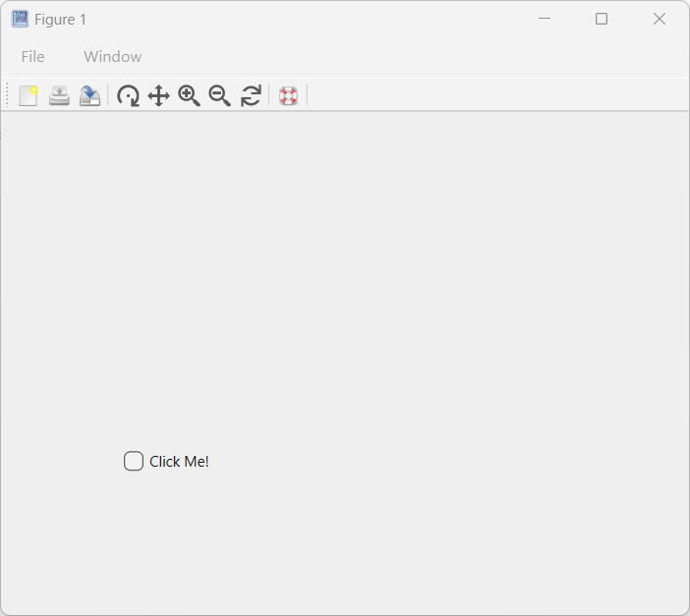The image size is (690, 616).
Task: Click the empty figure canvas area
Action: click(x=393, y=295)
